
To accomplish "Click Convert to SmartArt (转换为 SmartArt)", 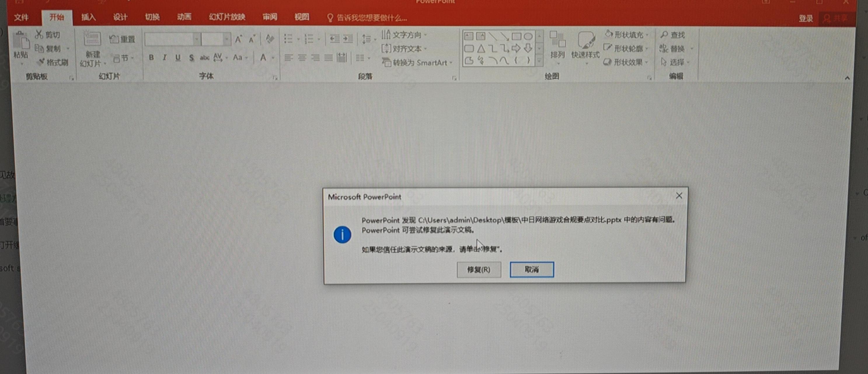I will (417, 63).
